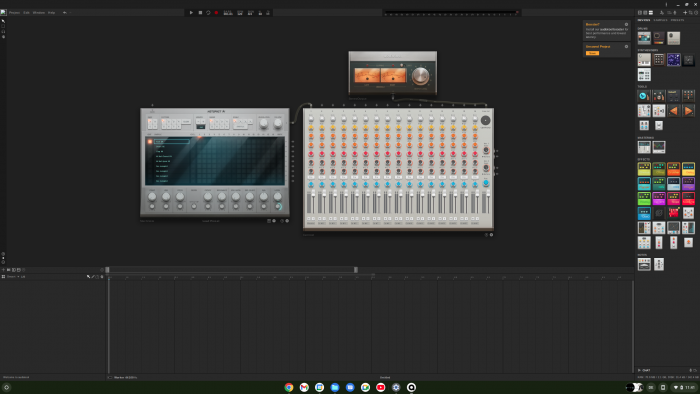Click the first large knob on Machiniste's bottom row
700x394 pixels.
click(x=152, y=196)
